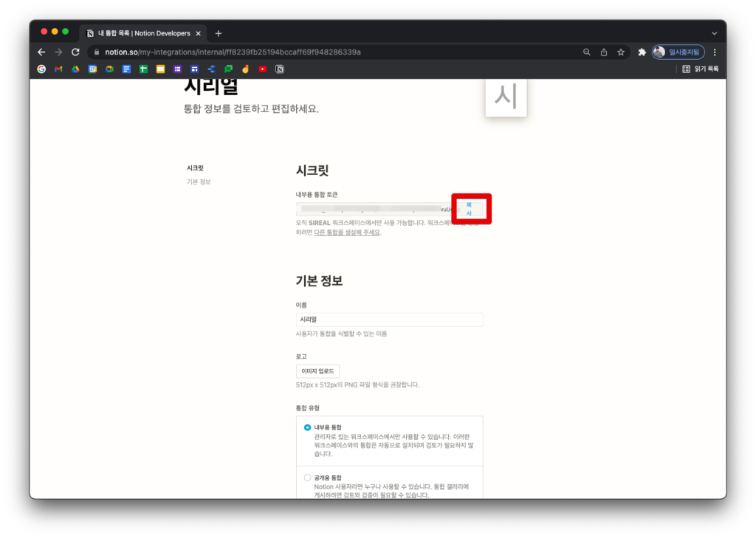
Task: Bookmark this page with the star icon
Action: 621,52
